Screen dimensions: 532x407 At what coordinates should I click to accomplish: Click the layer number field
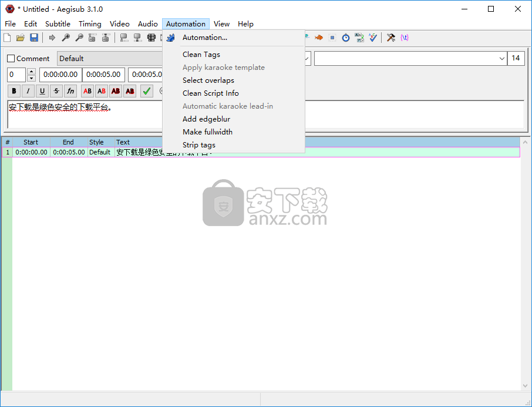pyautogui.click(x=16, y=75)
